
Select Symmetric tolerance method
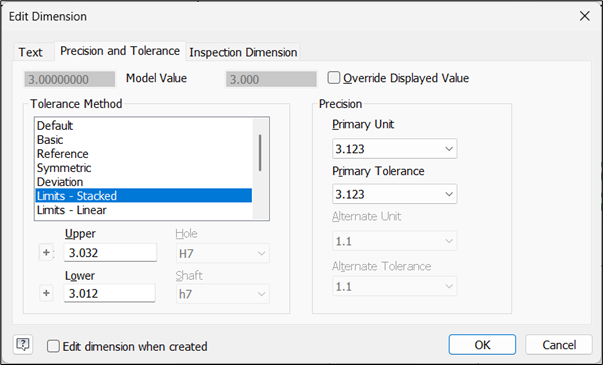pyautogui.click(x=144, y=168)
